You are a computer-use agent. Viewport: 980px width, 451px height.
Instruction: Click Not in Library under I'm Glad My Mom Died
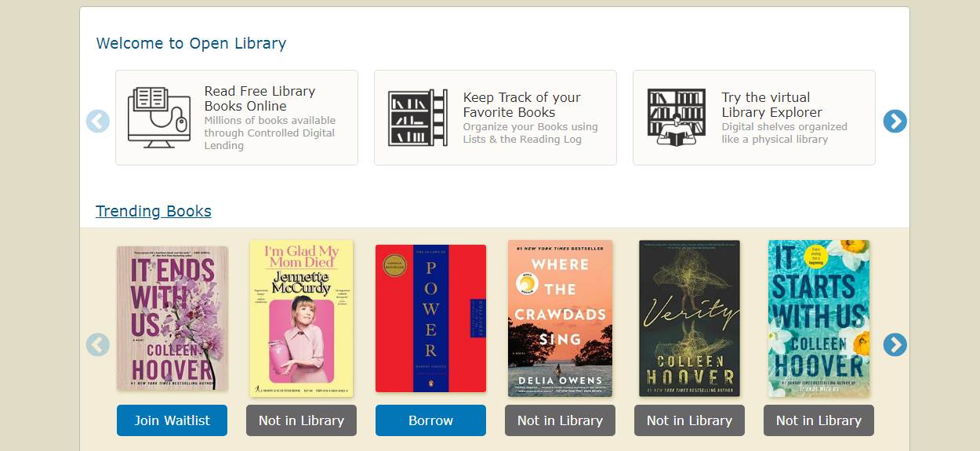(x=301, y=420)
